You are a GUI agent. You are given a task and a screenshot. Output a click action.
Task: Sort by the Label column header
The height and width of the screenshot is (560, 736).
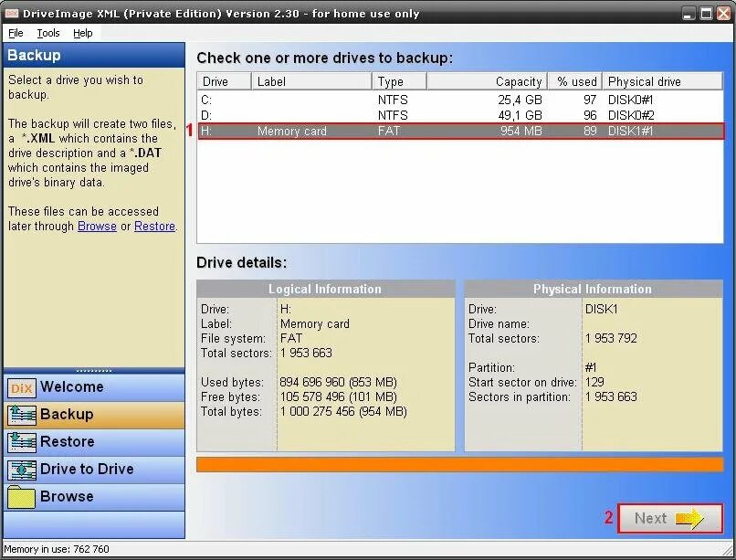point(311,81)
